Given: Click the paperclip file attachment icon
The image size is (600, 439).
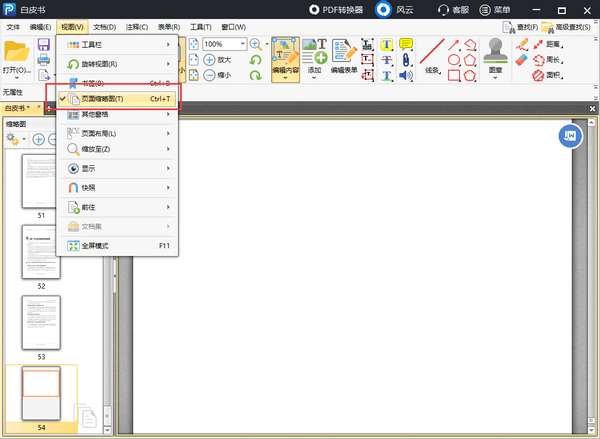Looking at the screenshot, I should click(406, 60).
